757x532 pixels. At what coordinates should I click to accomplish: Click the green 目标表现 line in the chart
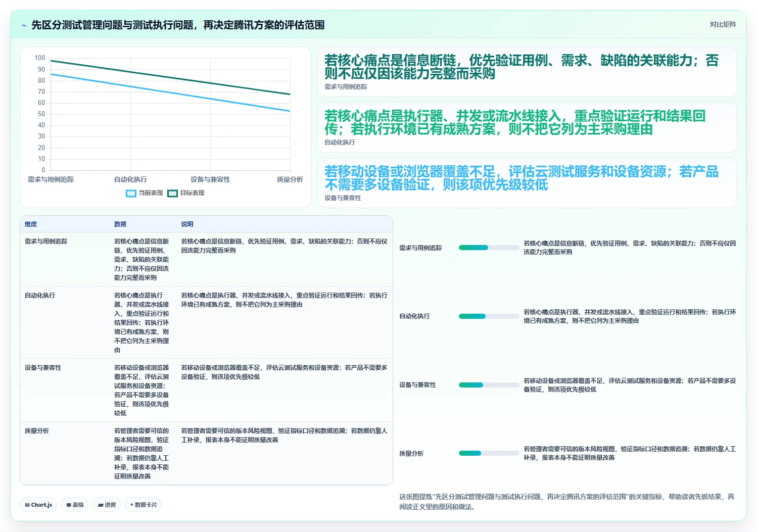coord(170,77)
